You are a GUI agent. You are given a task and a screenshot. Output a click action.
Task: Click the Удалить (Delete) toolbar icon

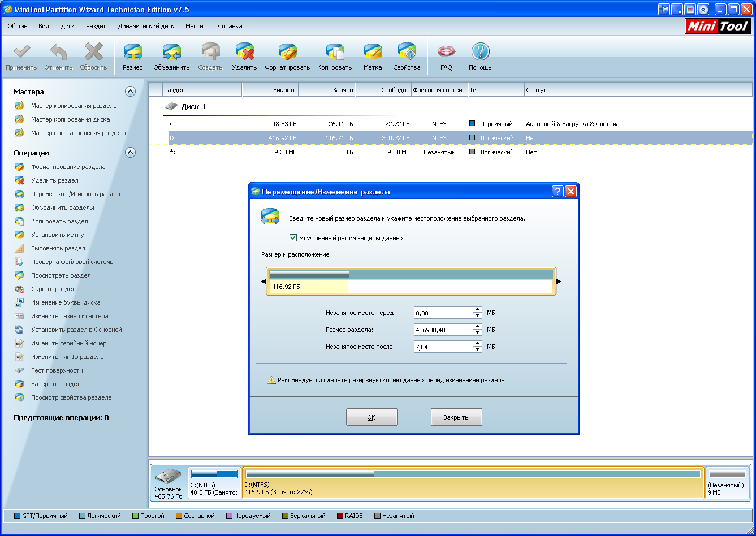point(244,53)
